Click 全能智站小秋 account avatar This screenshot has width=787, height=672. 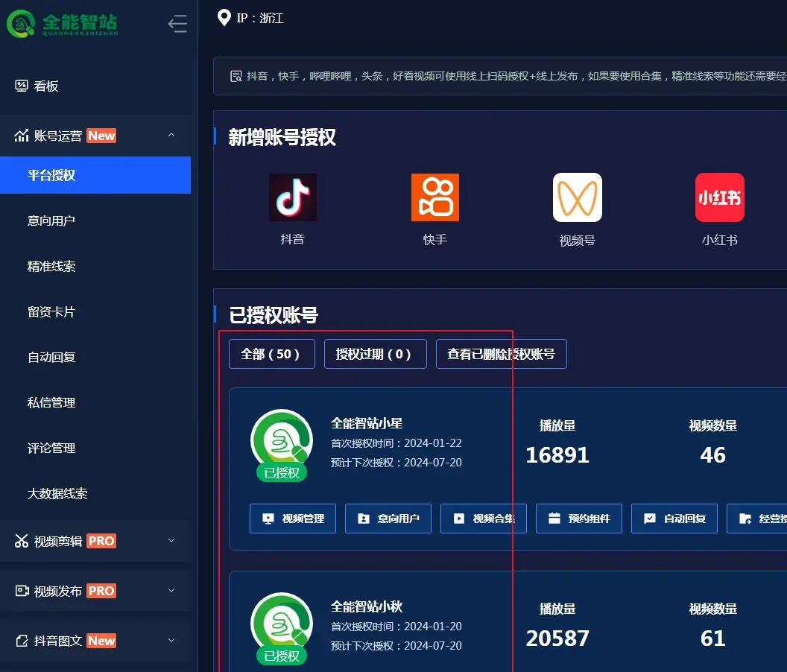282,624
